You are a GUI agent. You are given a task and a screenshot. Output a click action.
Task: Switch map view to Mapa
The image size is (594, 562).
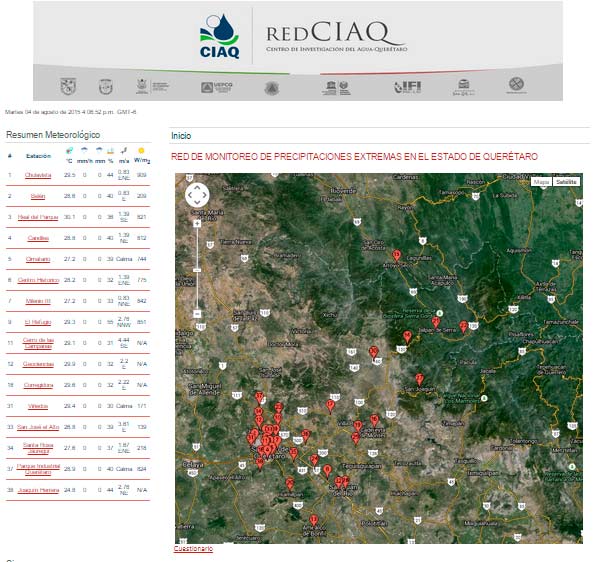tap(541, 182)
